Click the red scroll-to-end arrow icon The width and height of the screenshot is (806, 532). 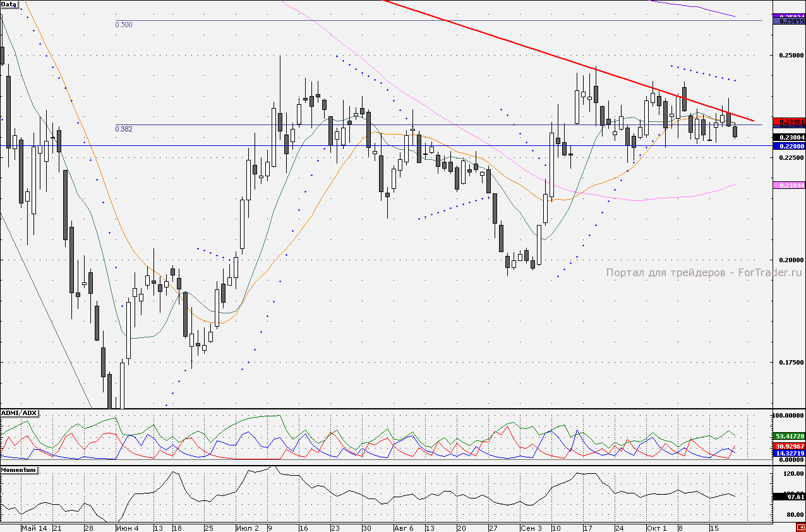click(x=800, y=528)
